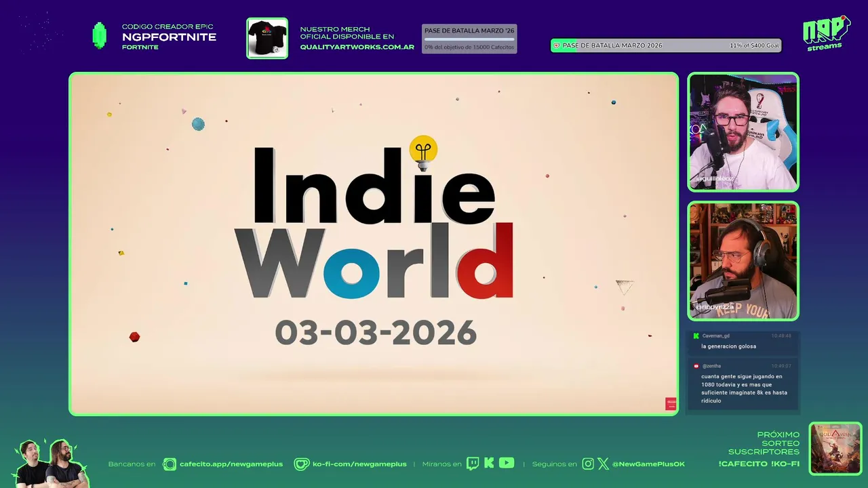Click the 10:49:07 chat timestamp

[781, 366]
